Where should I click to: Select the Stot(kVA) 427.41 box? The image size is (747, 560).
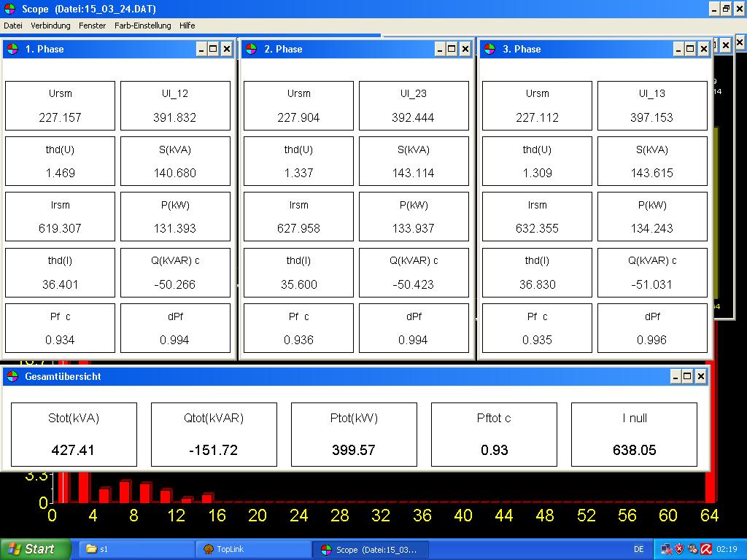pyautogui.click(x=74, y=435)
